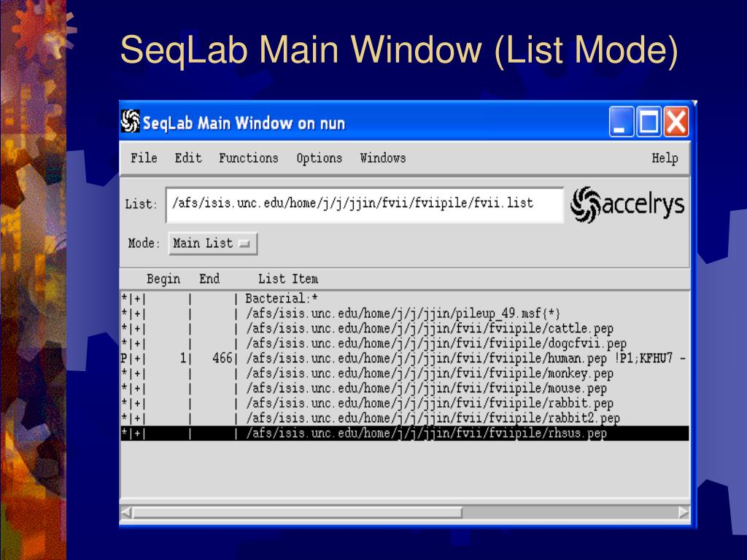Select the rabbit2.pep list entry
This screenshot has width=747, height=560.
[x=404, y=418]
